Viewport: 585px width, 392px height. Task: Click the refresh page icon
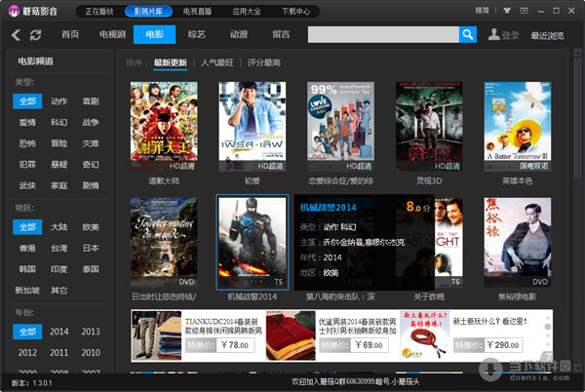coord(35,35)
